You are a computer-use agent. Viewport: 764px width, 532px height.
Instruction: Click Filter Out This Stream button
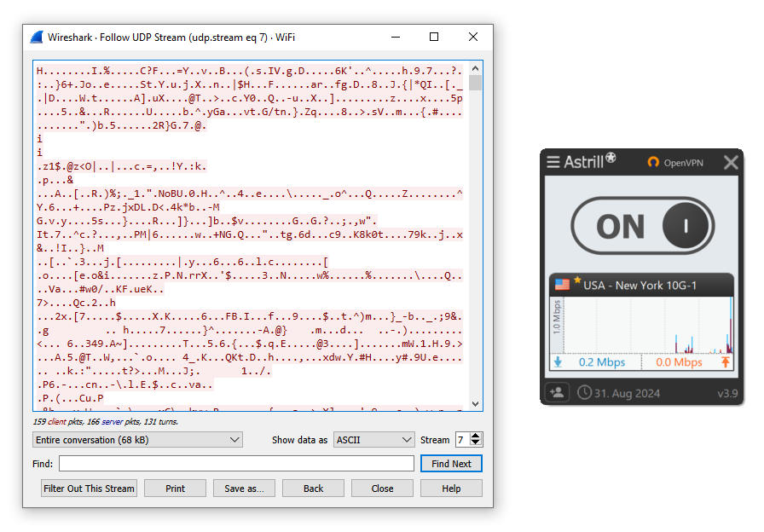(x=89, y=489)
